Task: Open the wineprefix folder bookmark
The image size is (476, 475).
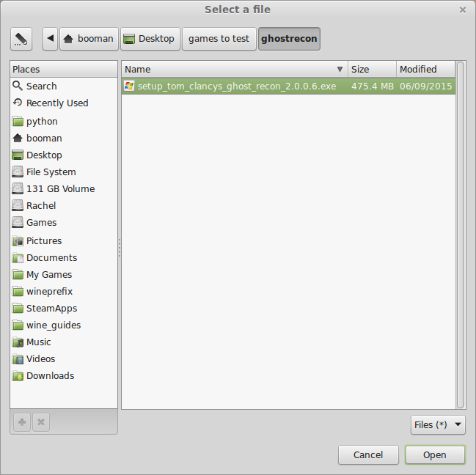Action: pyautogui.click(x=64, y=292)
